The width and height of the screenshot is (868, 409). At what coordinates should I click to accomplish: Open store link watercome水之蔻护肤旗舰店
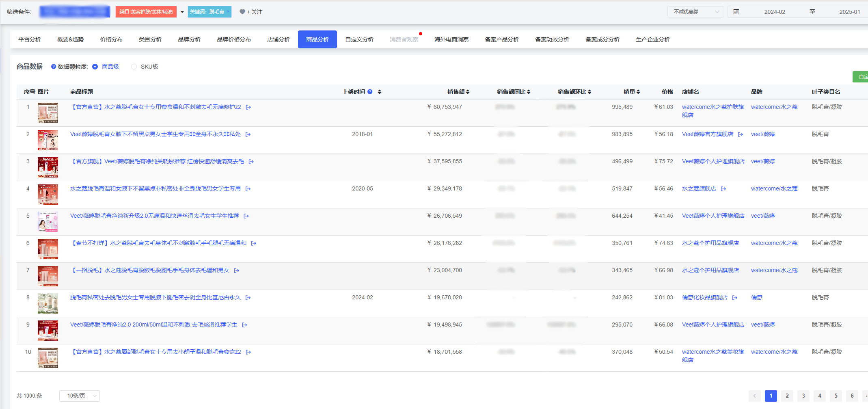713,111
